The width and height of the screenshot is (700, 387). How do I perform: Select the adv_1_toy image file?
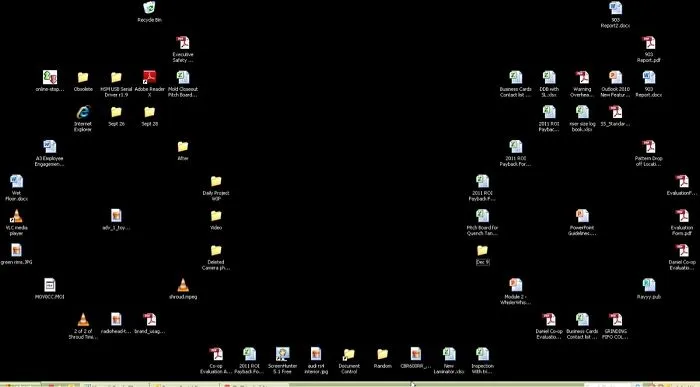pos(116,216)
